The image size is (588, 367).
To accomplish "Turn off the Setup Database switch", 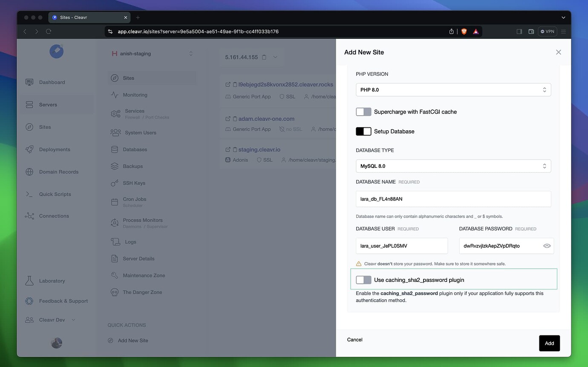I will click(363, 132).
